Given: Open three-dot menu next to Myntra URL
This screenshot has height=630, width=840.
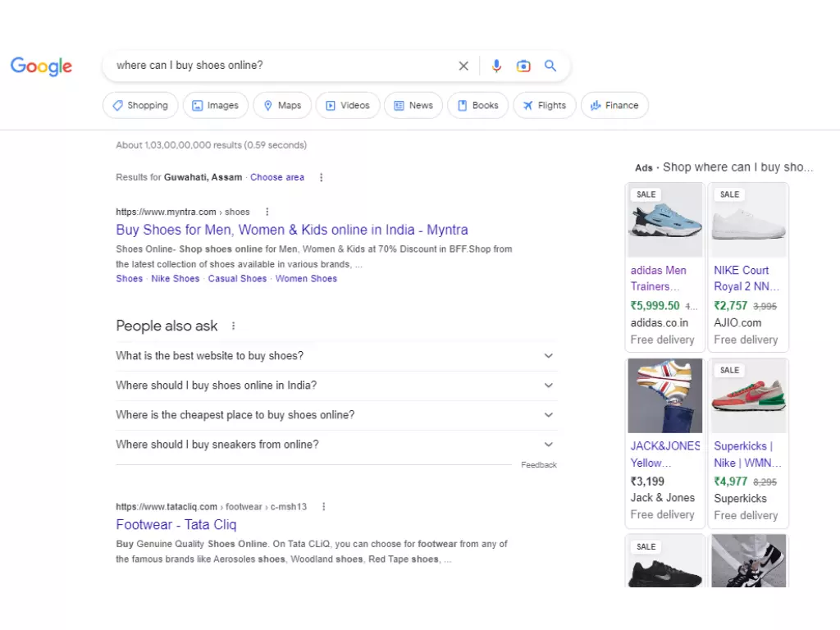Looking at the screenshot, I should [267, 212].
